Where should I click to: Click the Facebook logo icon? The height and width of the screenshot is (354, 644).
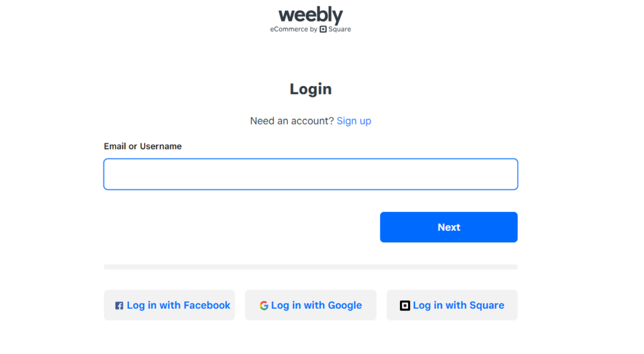119,306
